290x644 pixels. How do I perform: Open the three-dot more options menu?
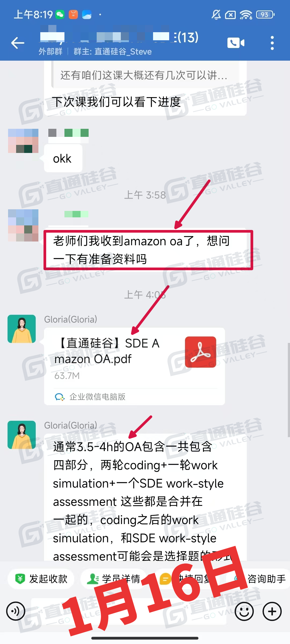pyautogui.click(x=272, y=43)
